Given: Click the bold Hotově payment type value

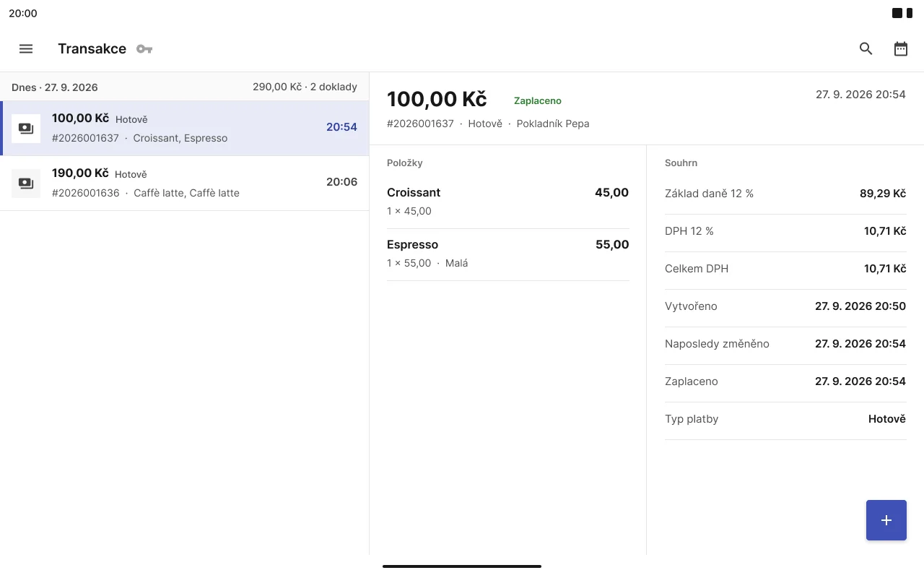Looking at the screenshot, I should tap(887, 419).
